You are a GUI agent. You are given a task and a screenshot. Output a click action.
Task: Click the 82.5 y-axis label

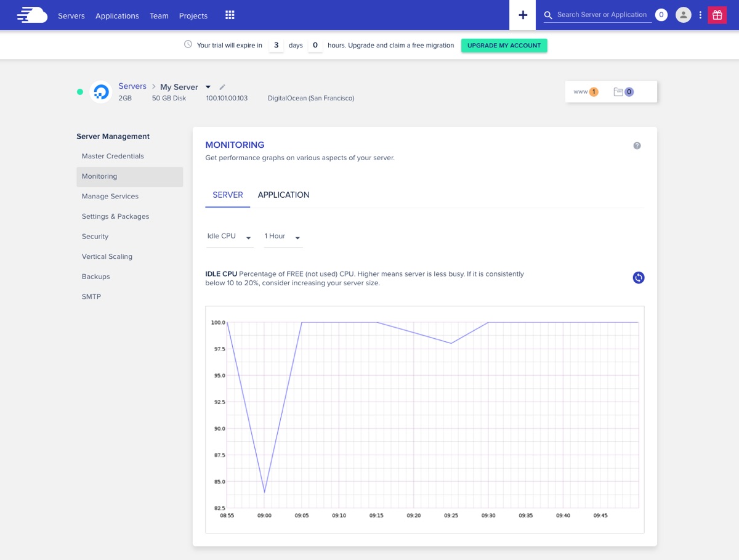point(219,508)
